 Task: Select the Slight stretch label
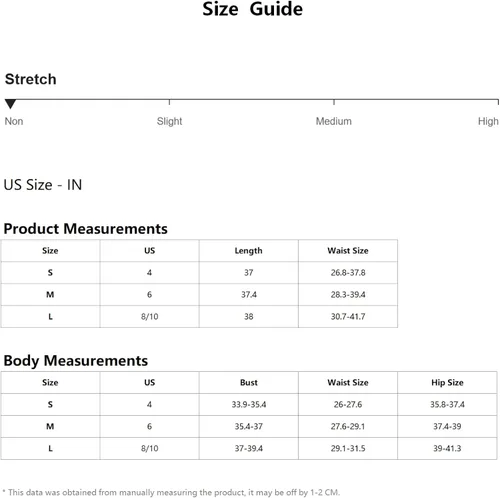(x=169, y=121)
